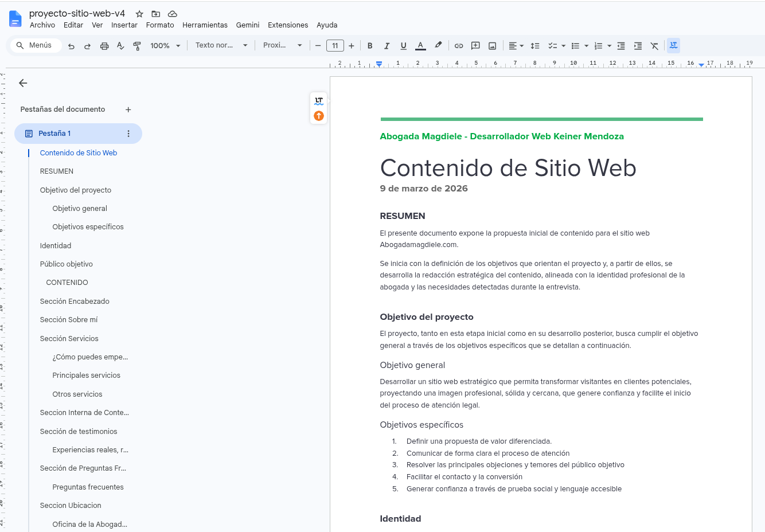Open the Archivo menu
The width and height of the screenshot is (765, 532).
pyautogui.click(x=42, y=25)
